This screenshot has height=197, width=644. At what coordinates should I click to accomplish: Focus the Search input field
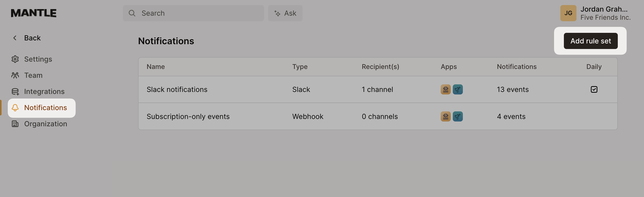tap(193, 13)
